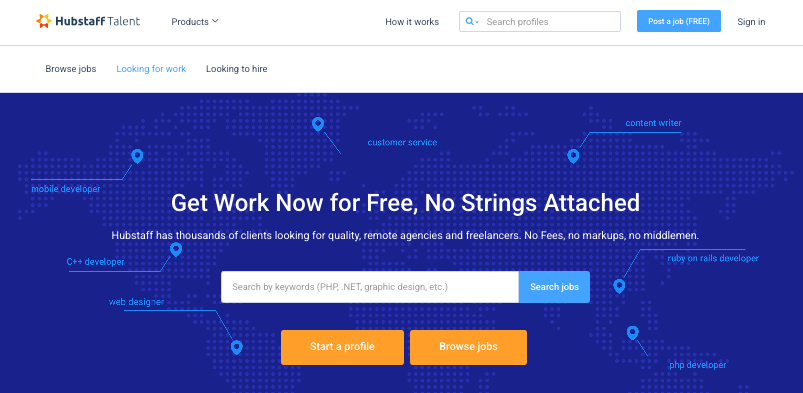Screen dimensions: 803x393
Task: Click the keyword job search field
Action: 370,287
